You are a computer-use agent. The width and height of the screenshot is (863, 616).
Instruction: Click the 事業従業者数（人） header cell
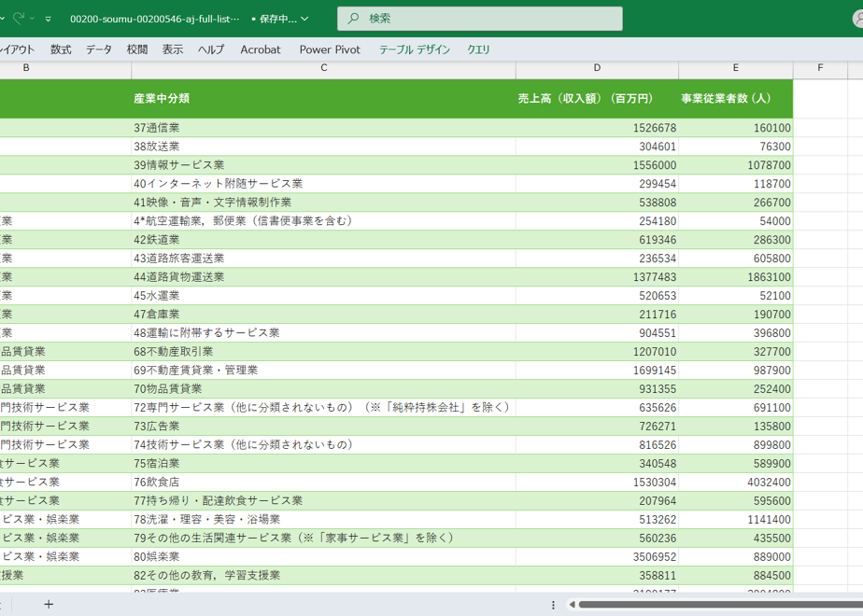[736, 98]
